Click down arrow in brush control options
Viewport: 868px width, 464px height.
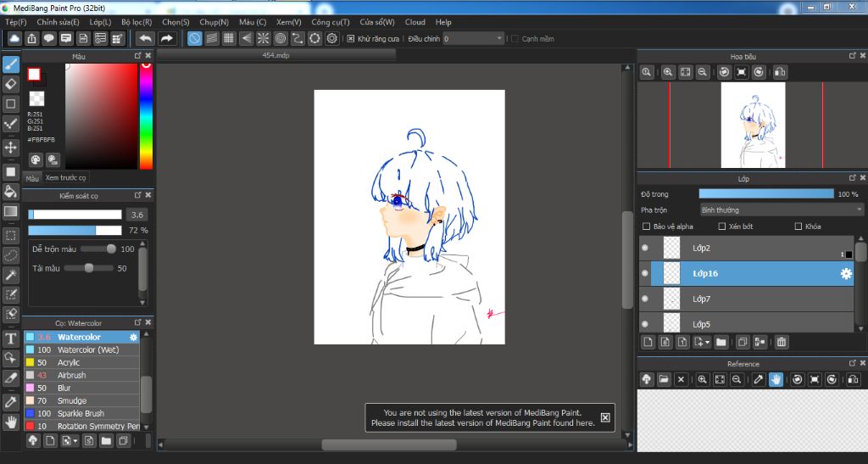pos(142,302)
